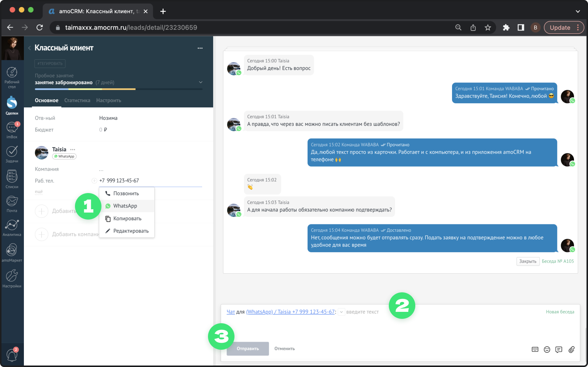
Task: Expand the chat recipient dropdown arrow
Action: [341, 312]
